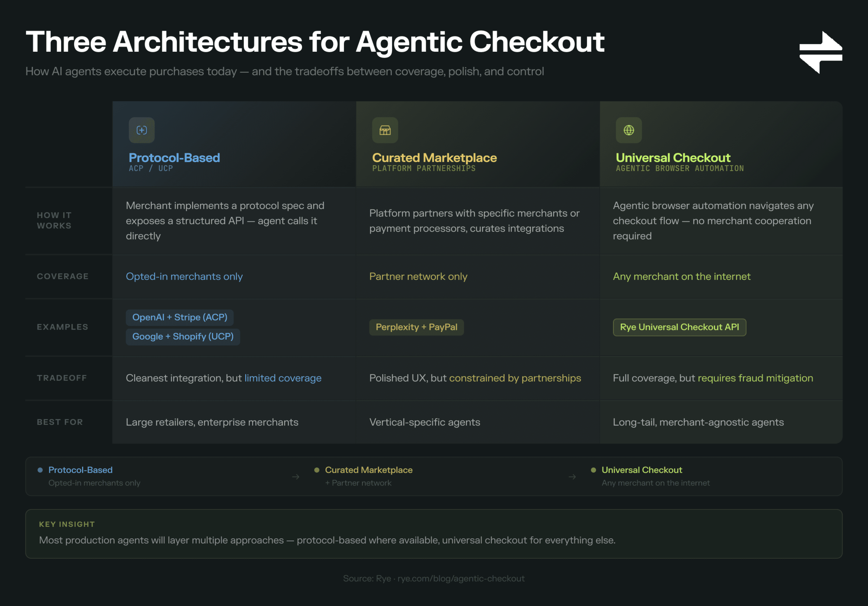Click the Universal Checkout globe icon
Screen dimensions: 868x606
[629, 130]
